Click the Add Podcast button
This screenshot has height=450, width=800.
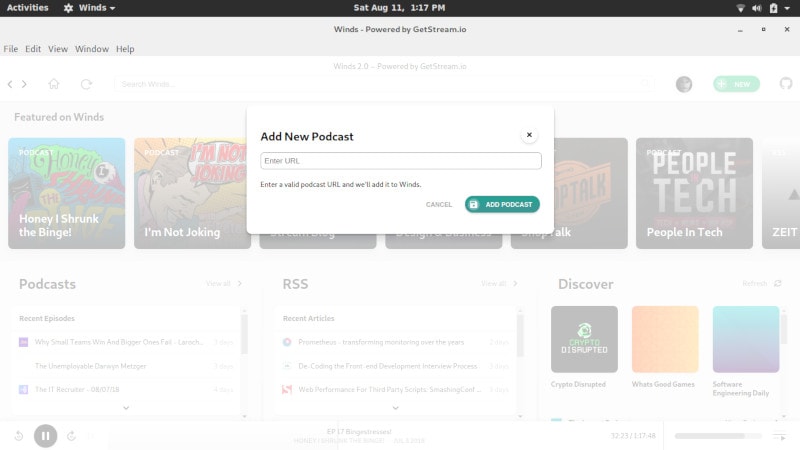coord(502,205)
